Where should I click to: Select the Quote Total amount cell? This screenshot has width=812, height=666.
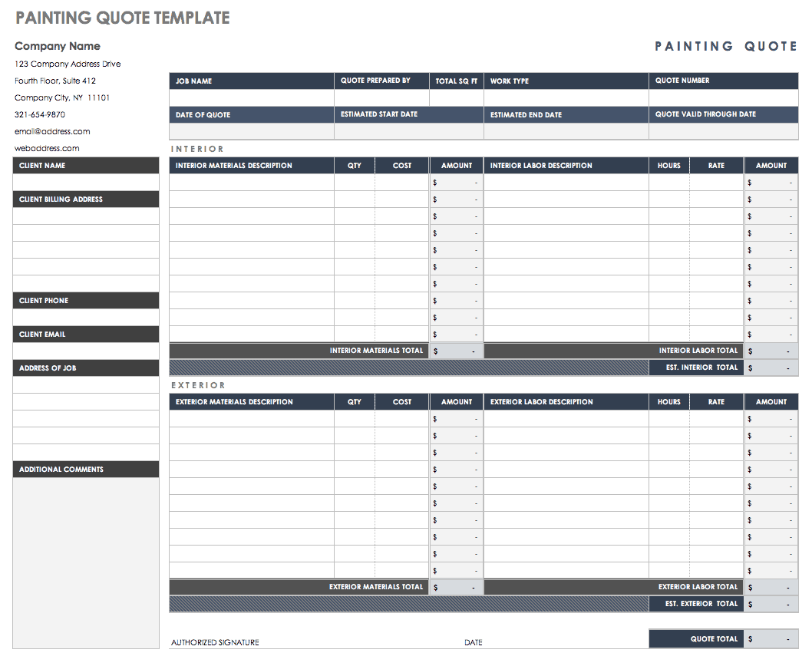click(771, 638)
